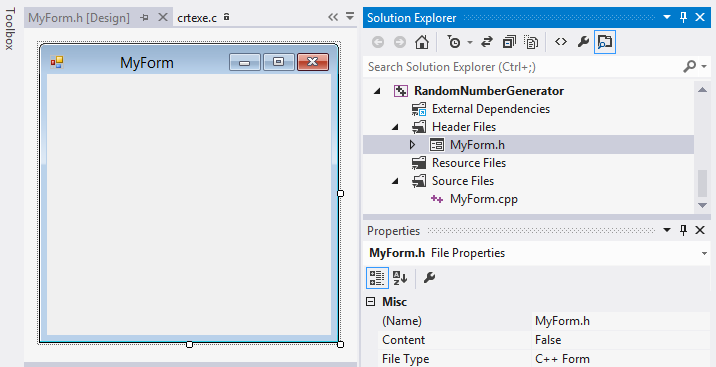Click the (Name) value MyForm.h
The image size is (716, 367).
[x=563, y=321]
